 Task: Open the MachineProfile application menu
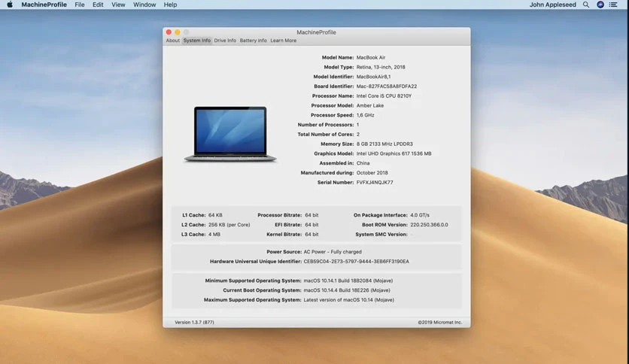click(x=44, y=5)
